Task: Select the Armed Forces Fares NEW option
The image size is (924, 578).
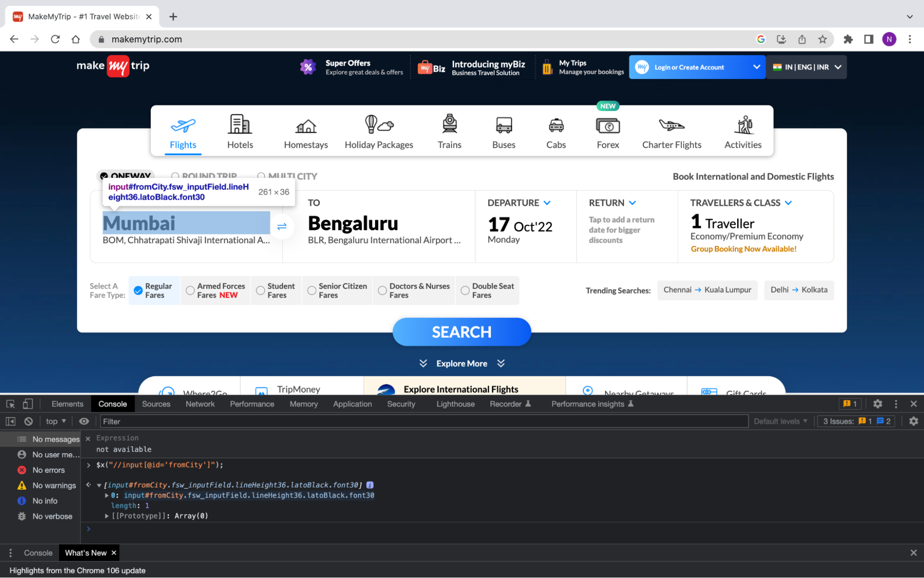Action: pyautogui.click(x=190, y=289)
